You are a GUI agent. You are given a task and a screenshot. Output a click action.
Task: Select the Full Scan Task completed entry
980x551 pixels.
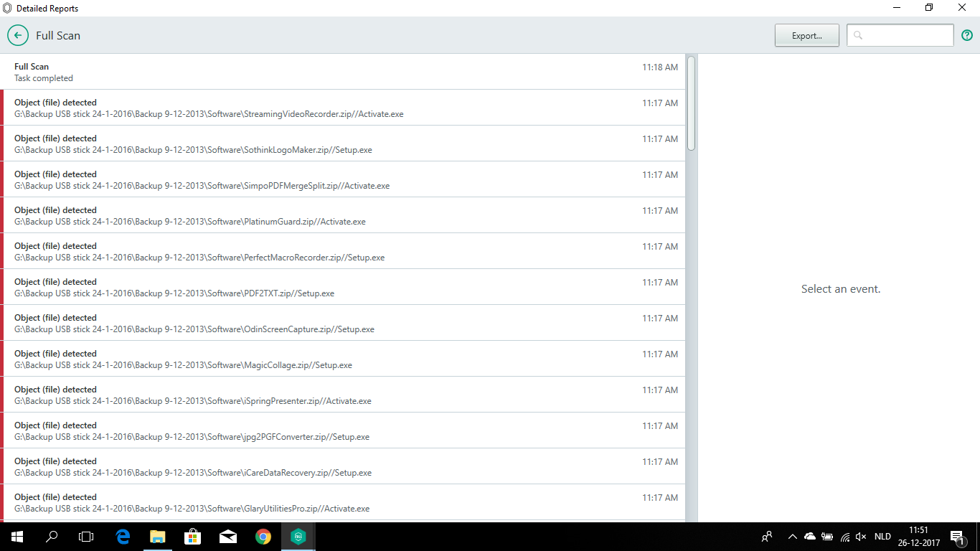[x=343, y=72]
